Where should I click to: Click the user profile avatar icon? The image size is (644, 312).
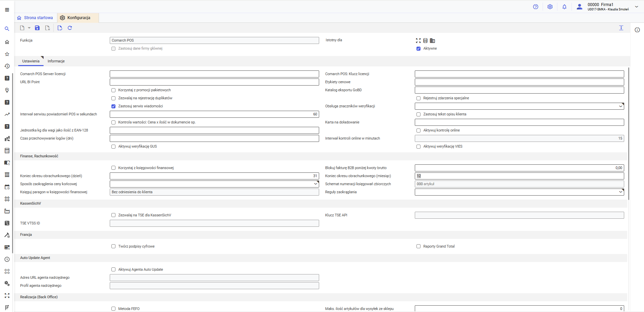(x=579, y=7)
